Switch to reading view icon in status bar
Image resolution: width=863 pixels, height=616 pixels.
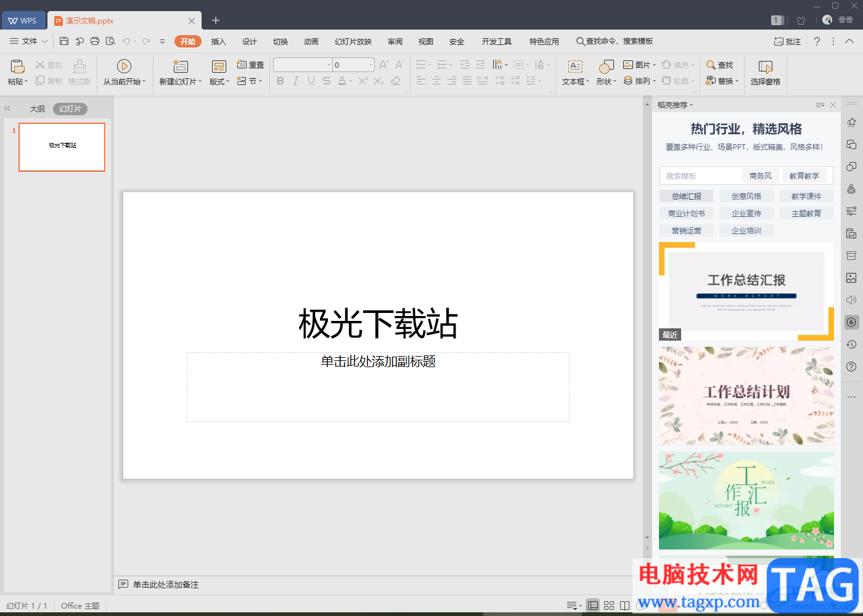624,606
